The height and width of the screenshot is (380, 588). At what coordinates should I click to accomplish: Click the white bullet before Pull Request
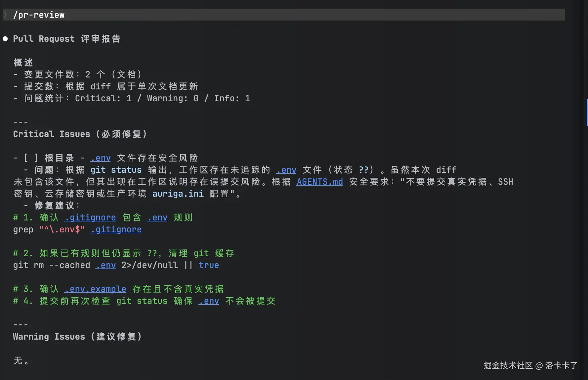click(x=5, y=39)
